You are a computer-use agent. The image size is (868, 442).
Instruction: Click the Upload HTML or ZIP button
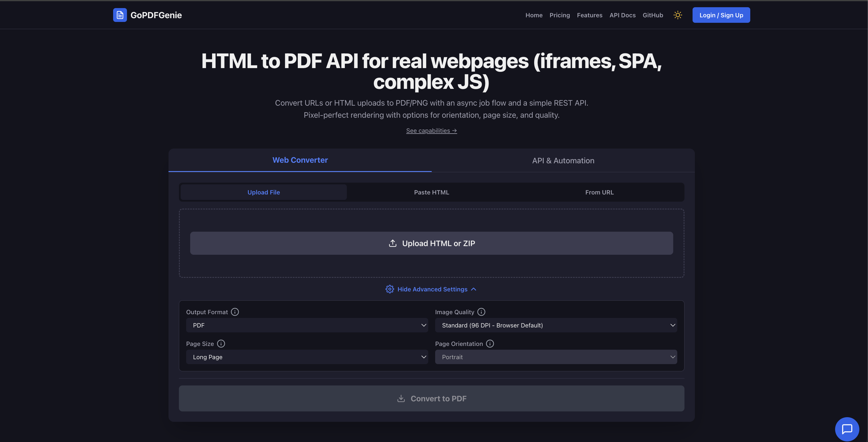coord(431,243)
